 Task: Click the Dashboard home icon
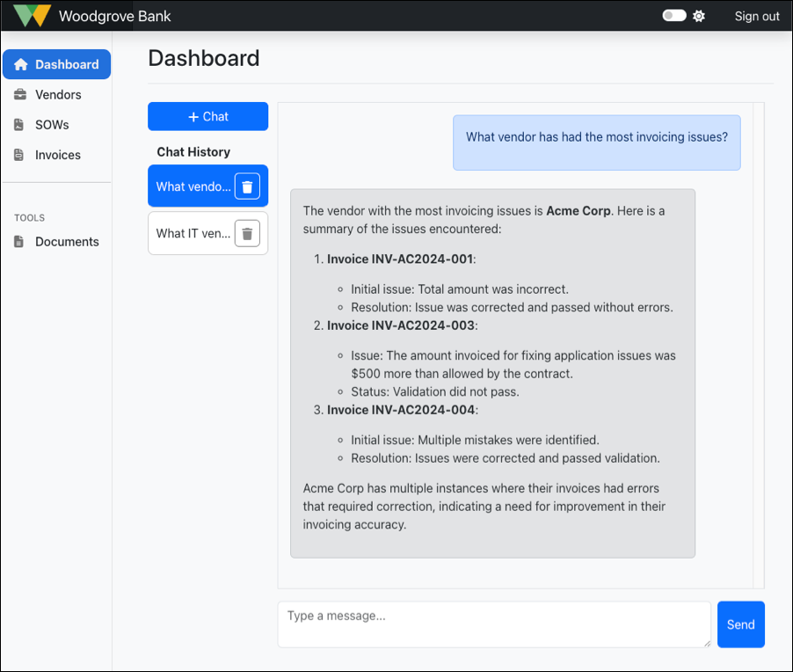point(21,64)
